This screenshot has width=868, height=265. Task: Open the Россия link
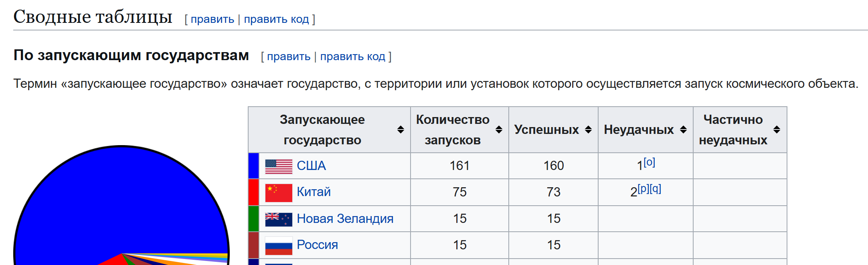[317, 245]
